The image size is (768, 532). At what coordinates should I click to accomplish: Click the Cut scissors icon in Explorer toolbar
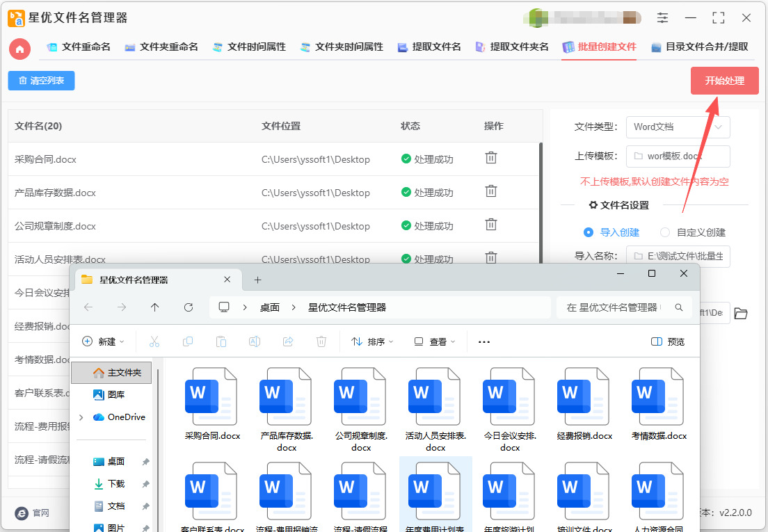[154, 341]
